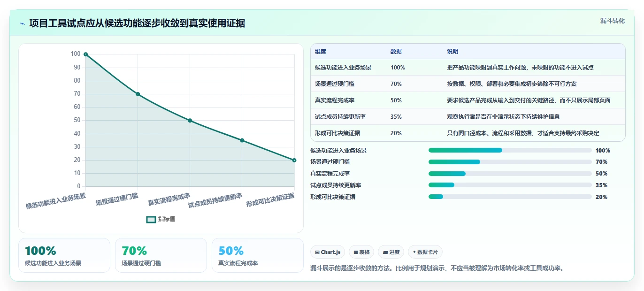Click the 100% stat card
Viewport: 644px width, 291px height.
coord(64,255)
